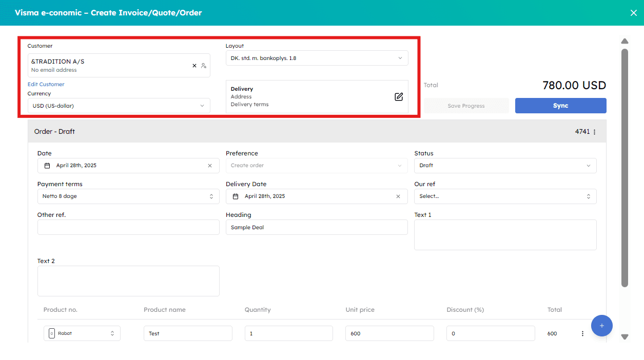This screenshot has height=360, width=644.
Task: Click the Unit price field with 600
Action: [390, 333]
